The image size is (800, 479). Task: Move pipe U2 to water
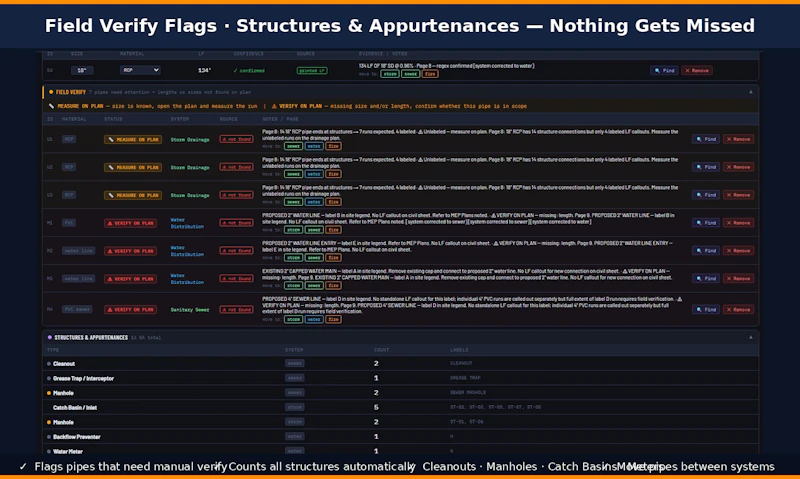click(314, 174)
